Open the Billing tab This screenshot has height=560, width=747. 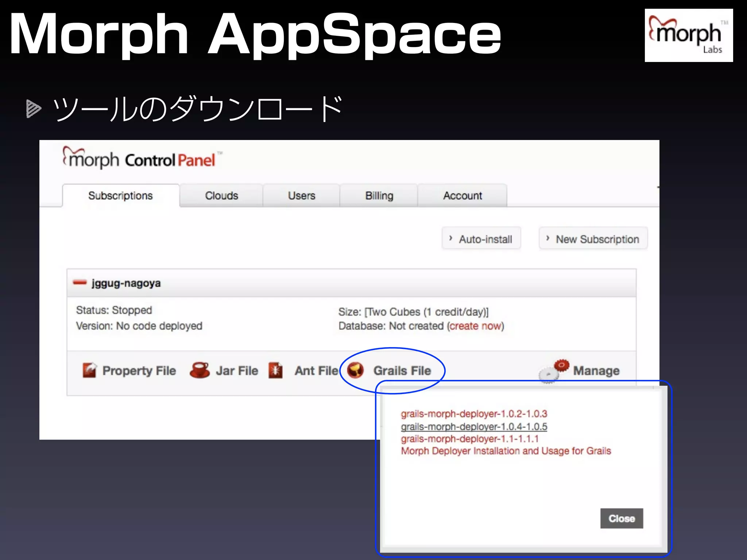379,196
